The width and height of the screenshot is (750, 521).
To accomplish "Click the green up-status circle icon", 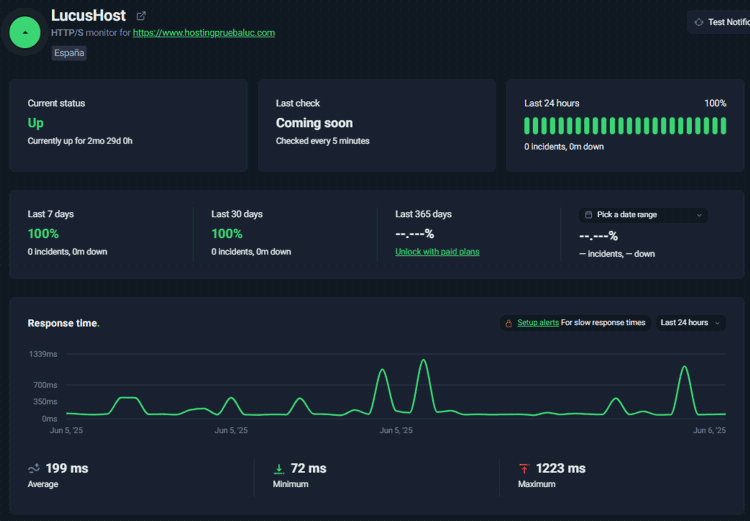I will pos(25,32).
